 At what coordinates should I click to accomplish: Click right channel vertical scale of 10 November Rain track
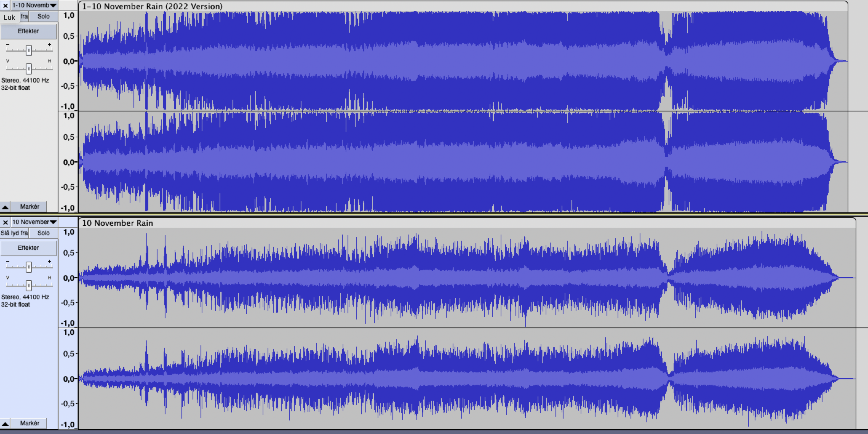(68, 379)
